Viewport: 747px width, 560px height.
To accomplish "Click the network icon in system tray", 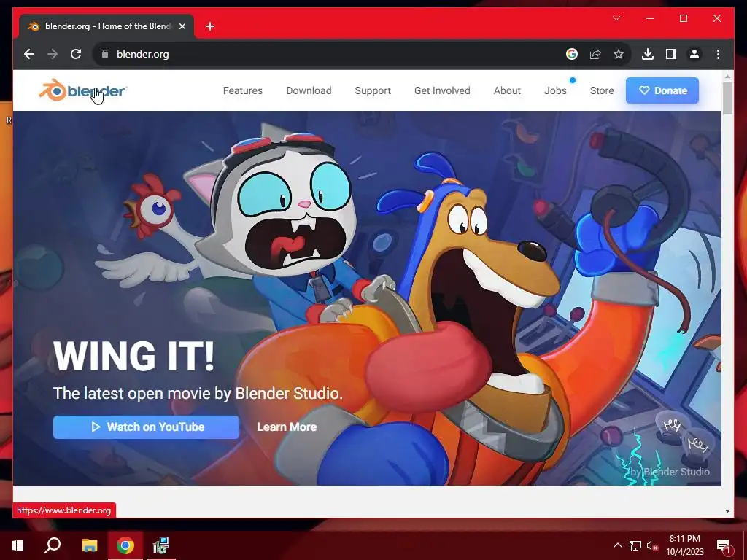I will tap(635, 545).
